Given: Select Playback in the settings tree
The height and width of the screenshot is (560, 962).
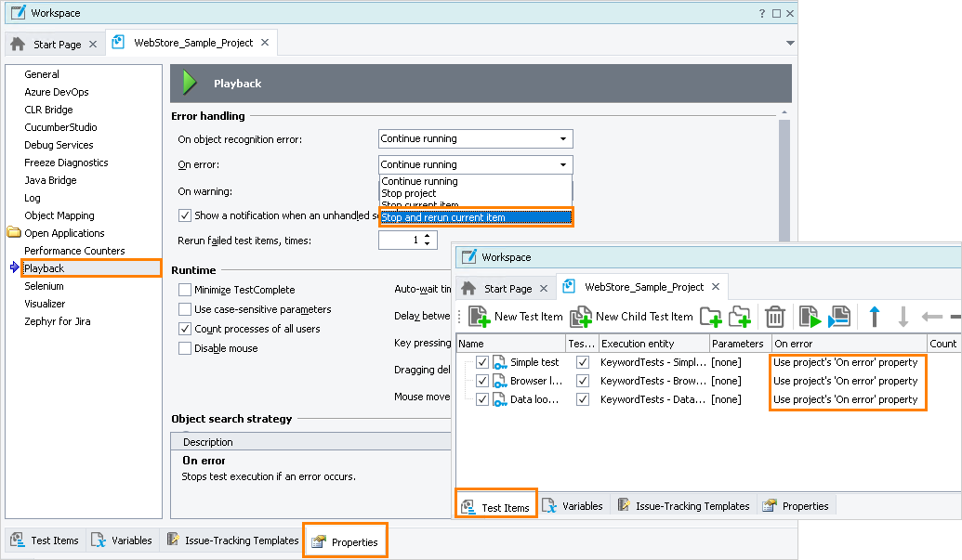Looking at the screenshot, I should pyautogui.click(x=45, y=268).
